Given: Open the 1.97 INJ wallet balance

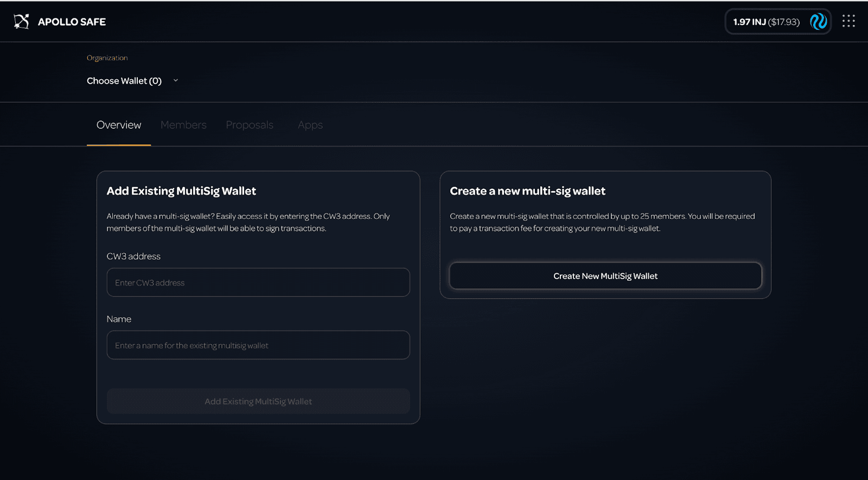Looking at the screenshot, I should [x=766, y=22].
